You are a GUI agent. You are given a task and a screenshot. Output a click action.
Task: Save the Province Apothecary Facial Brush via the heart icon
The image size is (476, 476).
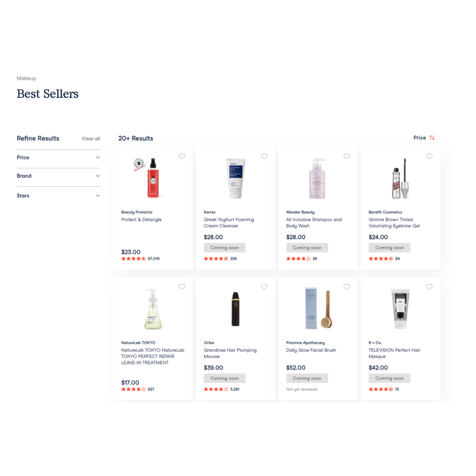click(347, 286)
